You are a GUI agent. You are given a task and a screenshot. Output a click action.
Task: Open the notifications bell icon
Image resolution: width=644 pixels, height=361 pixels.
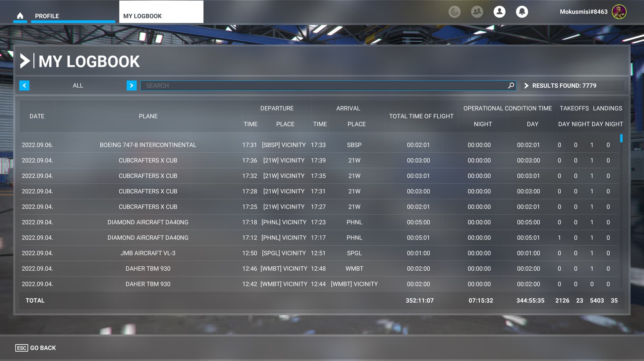tap(522, 11)
